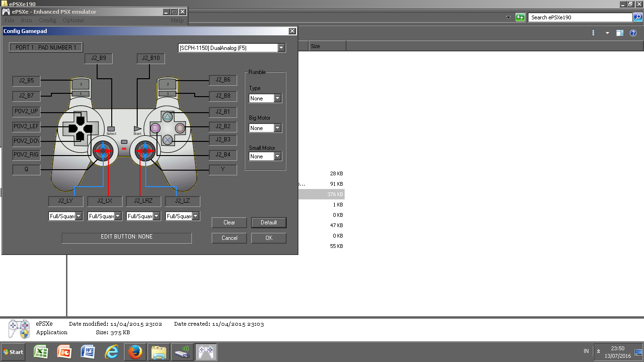This screenshot has width=644, height=362.
Task: Confirm gamepad config with OK
Action: point(269,238)
